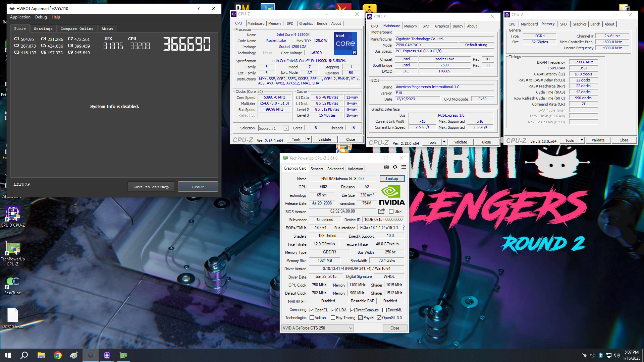The image size is (644, 362).
Task: Click the Lookup button in GPU-Z
Action: click(392, 179)
